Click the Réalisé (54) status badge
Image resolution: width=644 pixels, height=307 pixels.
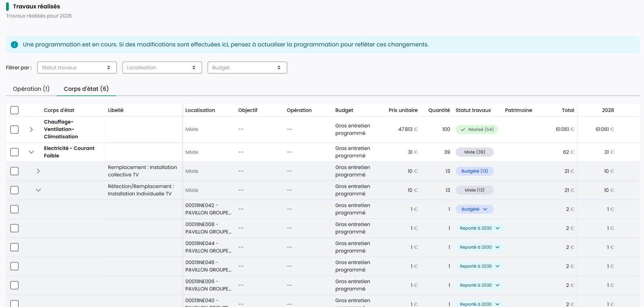tap(477, 129)
